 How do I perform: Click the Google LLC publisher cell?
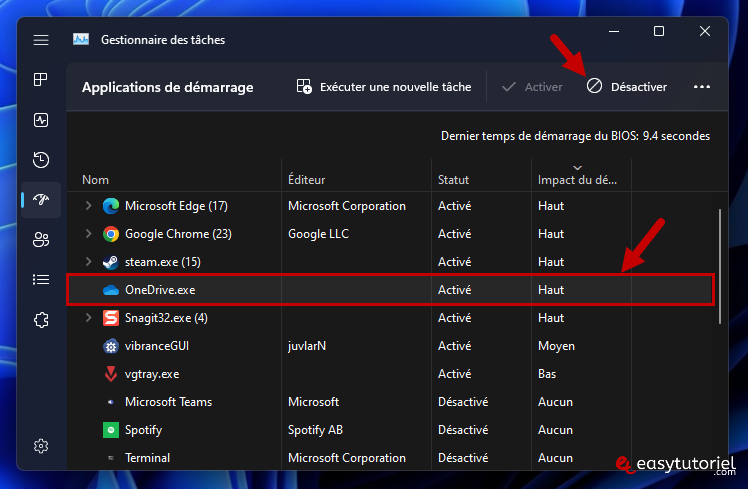(318, 234)
